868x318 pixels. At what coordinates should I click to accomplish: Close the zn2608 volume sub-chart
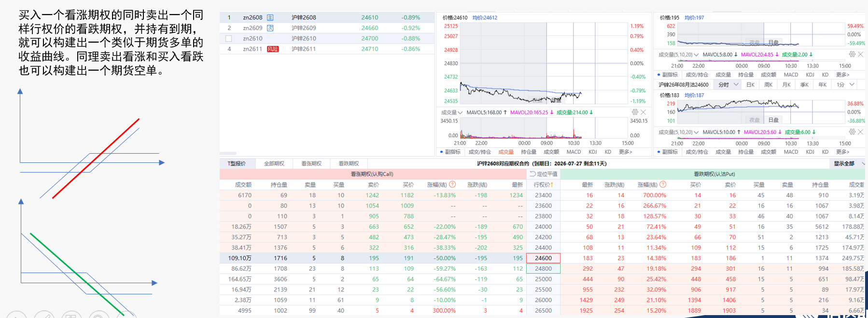click(x=643, y=112)
